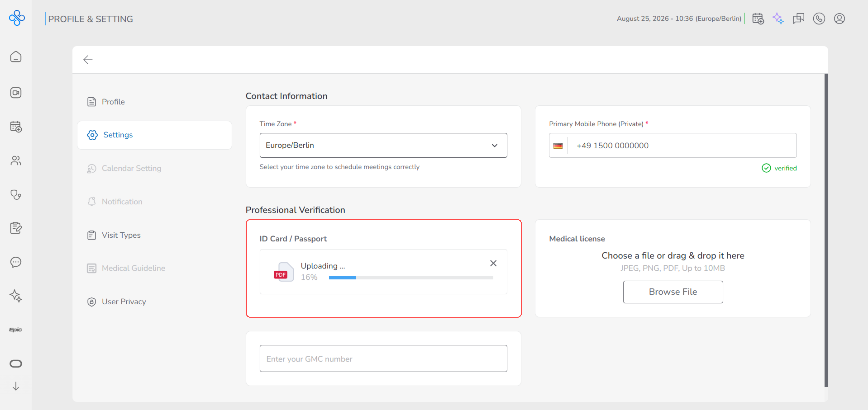Image resolution: width=868 pixels, height=410 pixels.
Task: Click the AI sparkle icon in header
Action: pyautogui.click(x=778, y=19)
